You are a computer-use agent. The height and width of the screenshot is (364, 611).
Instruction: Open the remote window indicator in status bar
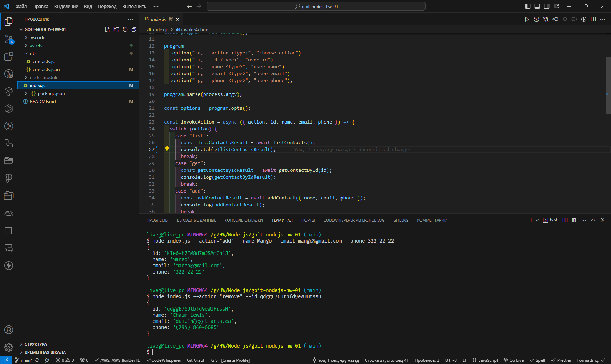(6, 360)
